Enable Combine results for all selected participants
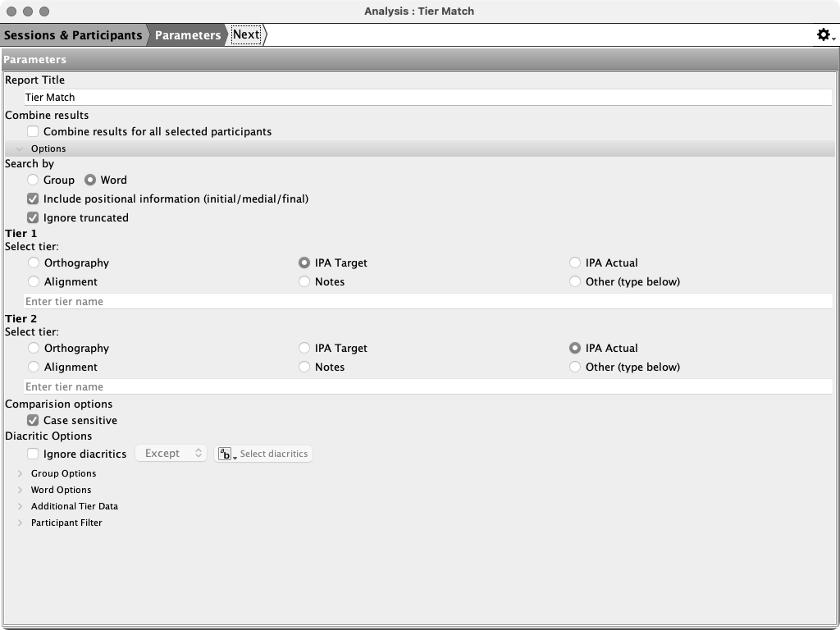This screenshot has height=630, width=840. [33, 131]
